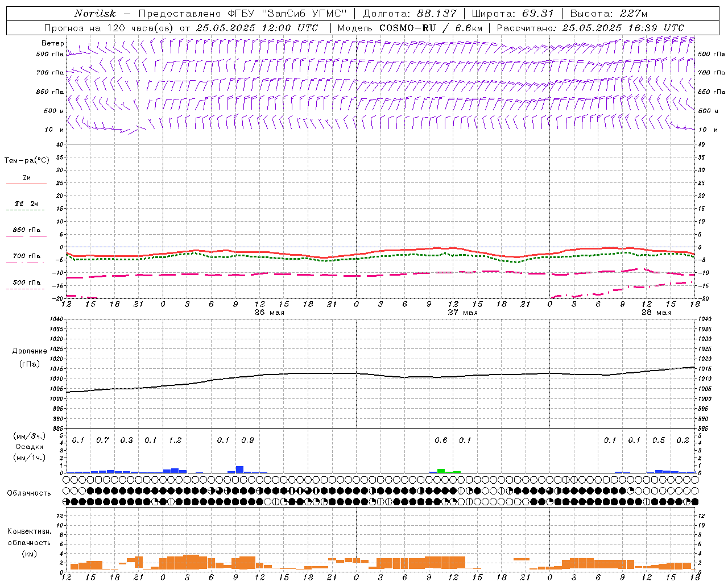Image resolution: width=728 pixels, height=582 pixels.
Task: Click the 'Облачность' cloud cover label
Action: (x=29, y=493)
